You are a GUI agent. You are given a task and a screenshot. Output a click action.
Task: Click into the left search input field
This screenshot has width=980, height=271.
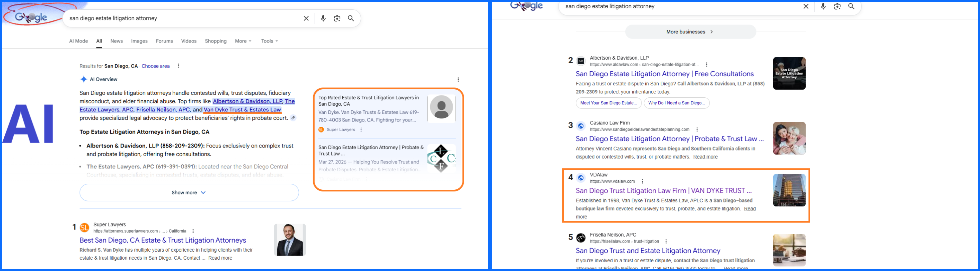pos(183,18)
